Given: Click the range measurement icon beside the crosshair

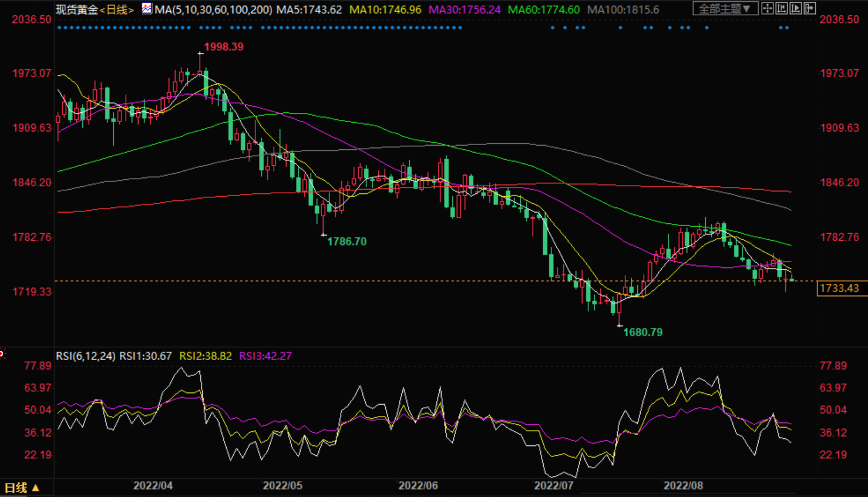Looking at the screenshot, I should (x=782, y=8).
